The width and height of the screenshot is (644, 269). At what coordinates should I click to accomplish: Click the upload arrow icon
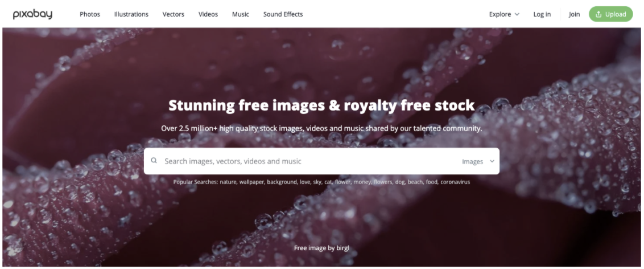[x=598, y=14]
